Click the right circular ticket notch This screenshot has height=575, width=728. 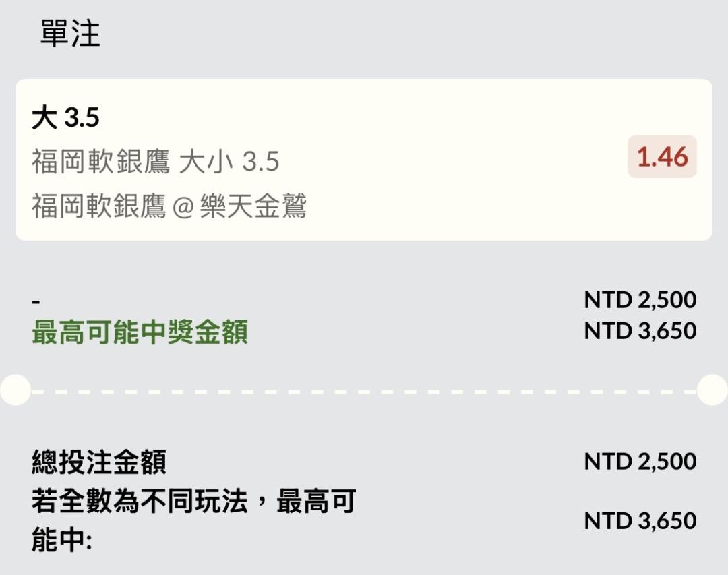pos(712,390)
